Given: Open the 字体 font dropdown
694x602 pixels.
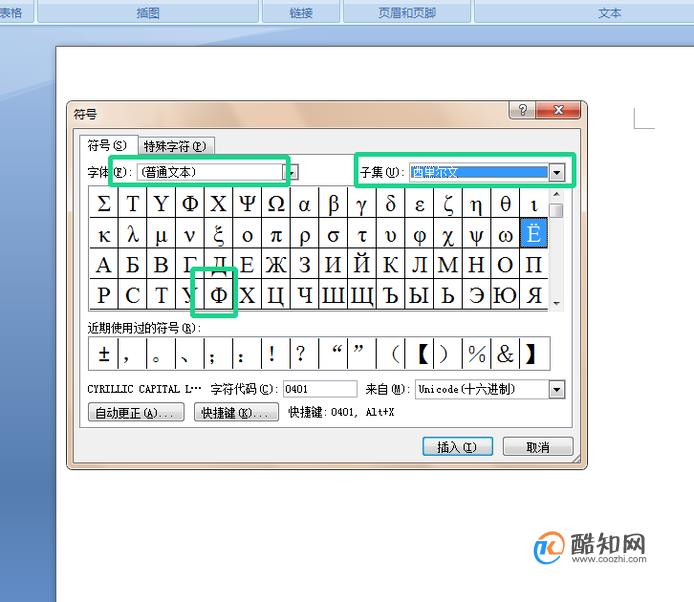Looking at the screenshot, I should tap(292, 172).
